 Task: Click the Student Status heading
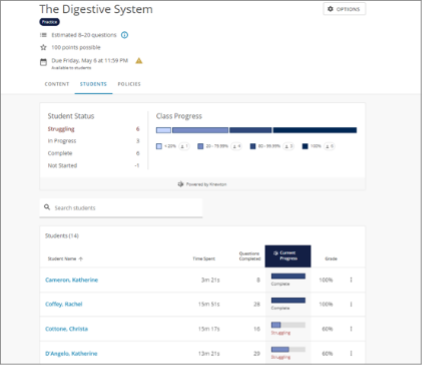(x=71, y=116)
